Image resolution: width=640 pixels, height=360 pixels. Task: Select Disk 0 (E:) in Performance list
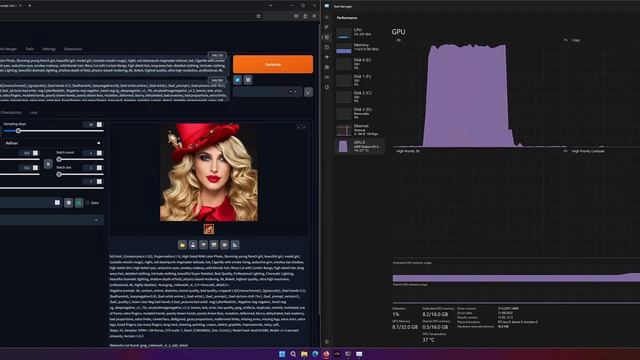tap(360, 64)
